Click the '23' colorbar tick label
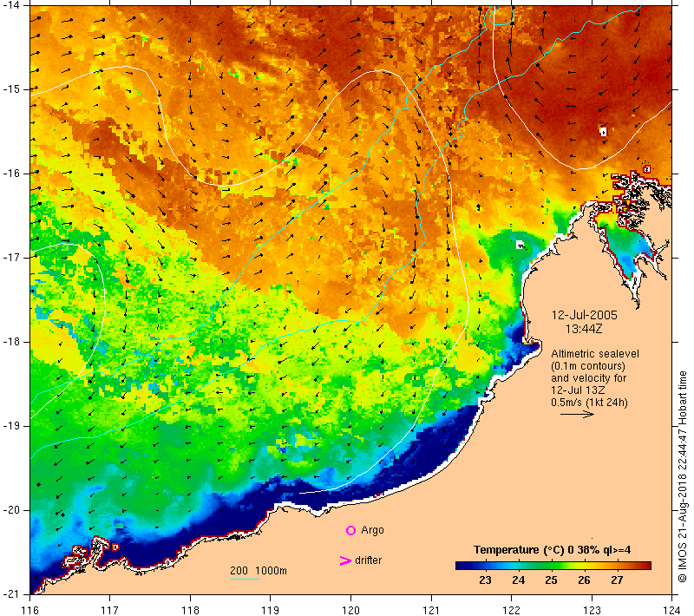Viewport: 694px width, 616px height. [x=485, y=580]
